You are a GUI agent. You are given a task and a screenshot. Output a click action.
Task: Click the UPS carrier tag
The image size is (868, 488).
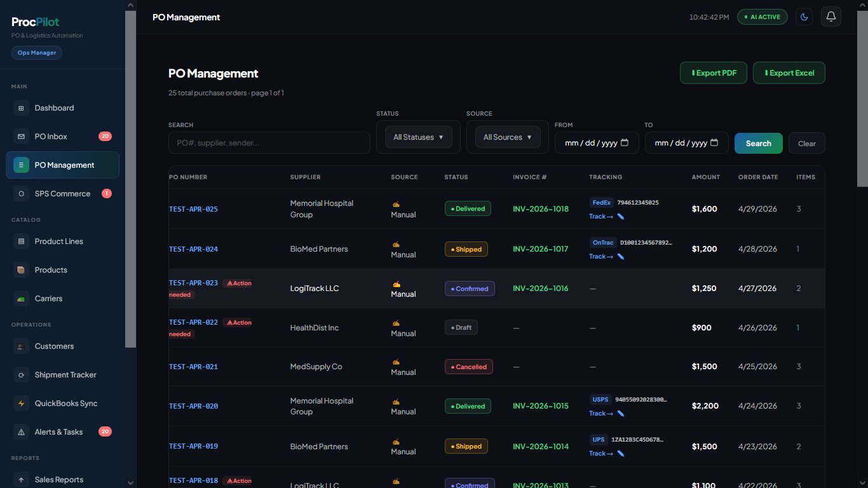click(599, 440)
